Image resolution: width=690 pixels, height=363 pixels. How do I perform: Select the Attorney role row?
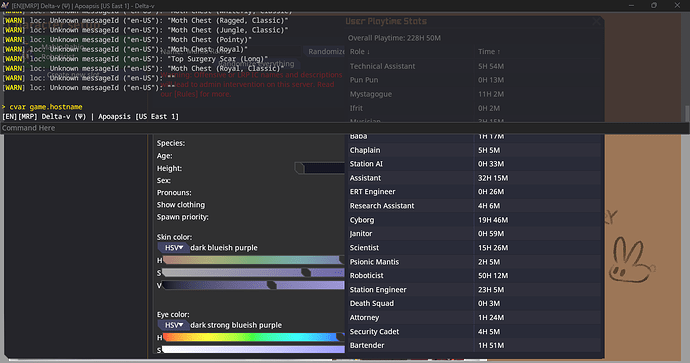coord(474,317)
